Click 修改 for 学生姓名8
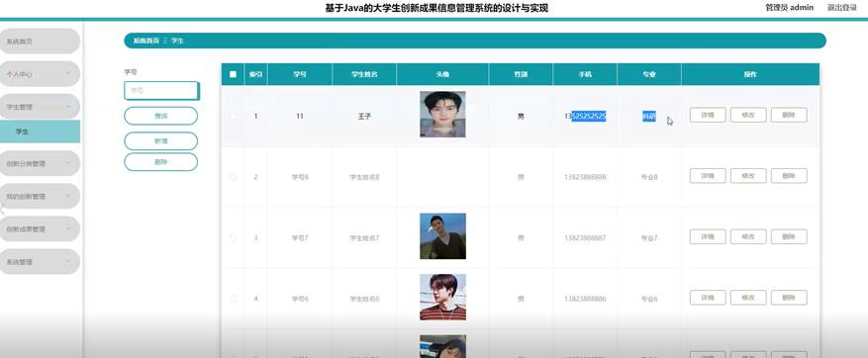 (x=748, y=176)
